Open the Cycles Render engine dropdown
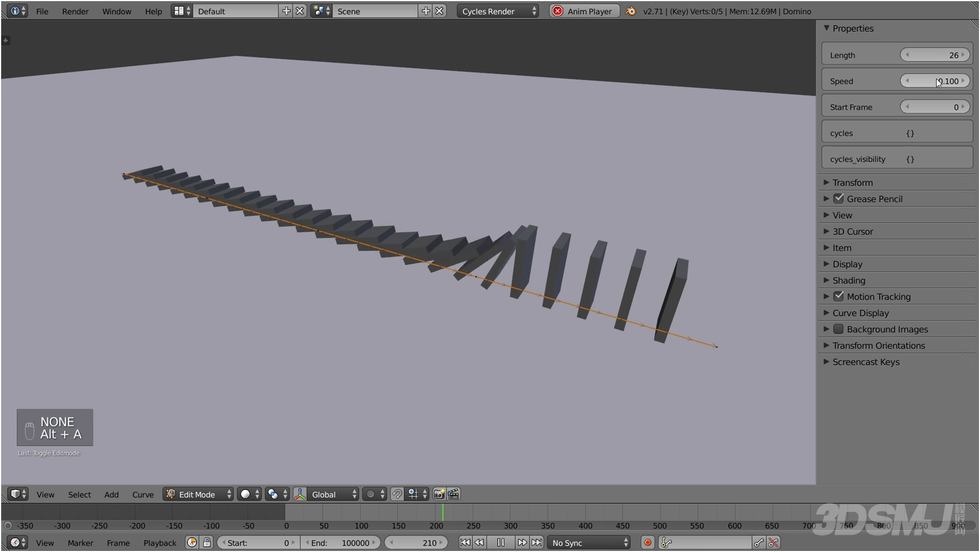 coord(498,11)
